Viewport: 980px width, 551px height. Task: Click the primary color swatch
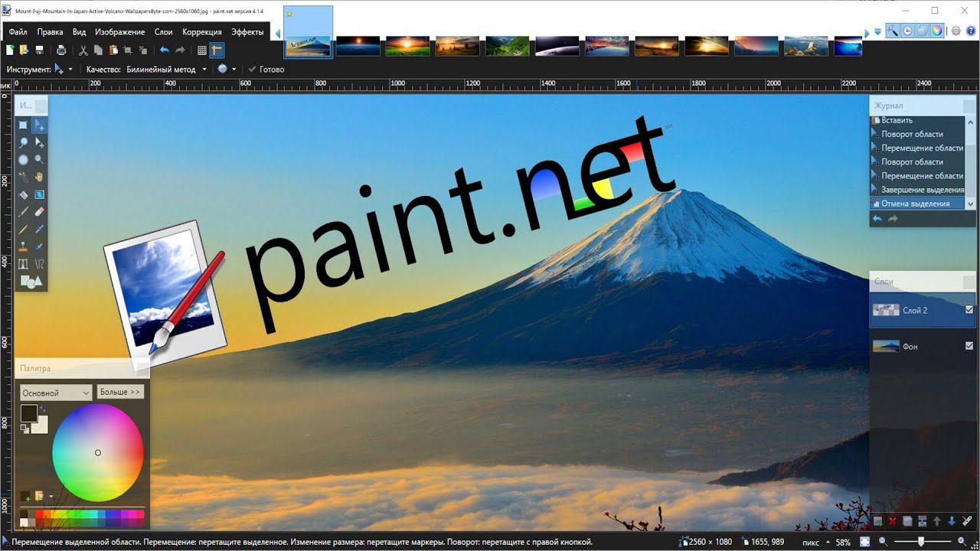click(28, 413)
